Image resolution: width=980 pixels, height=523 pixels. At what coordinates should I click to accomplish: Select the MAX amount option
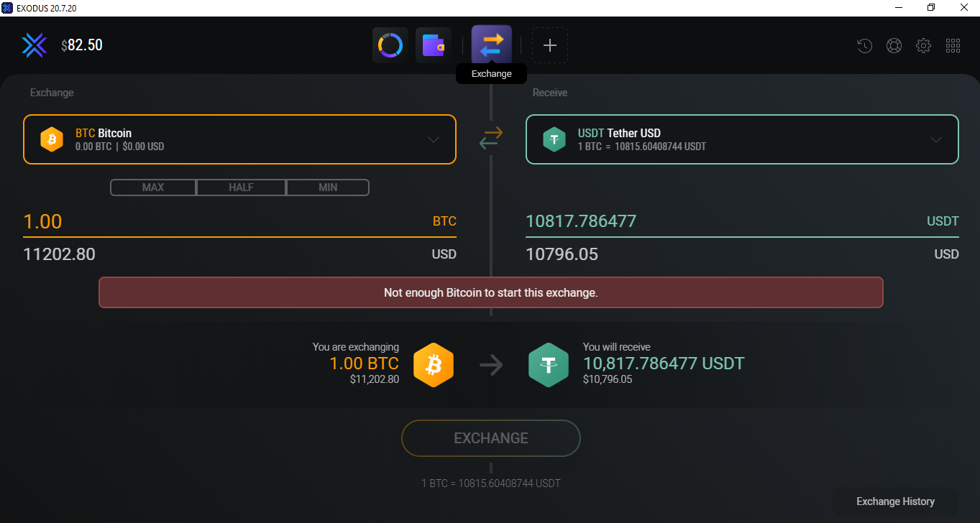tap(153, 188)
